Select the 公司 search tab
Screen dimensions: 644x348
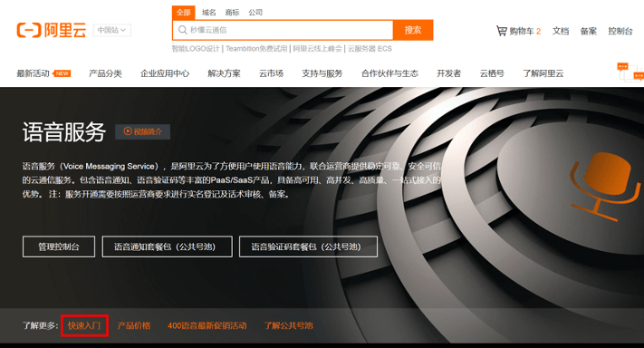(x=255, y=13)
